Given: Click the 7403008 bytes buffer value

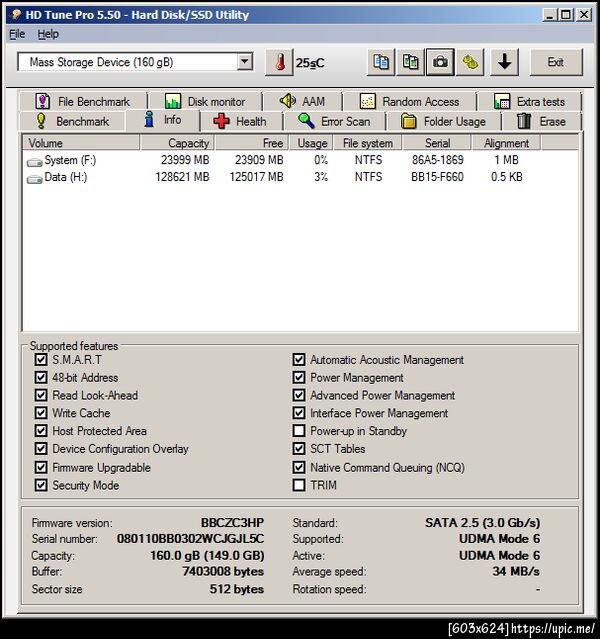Looking at the screenshot, I should [x=223, y=571].
